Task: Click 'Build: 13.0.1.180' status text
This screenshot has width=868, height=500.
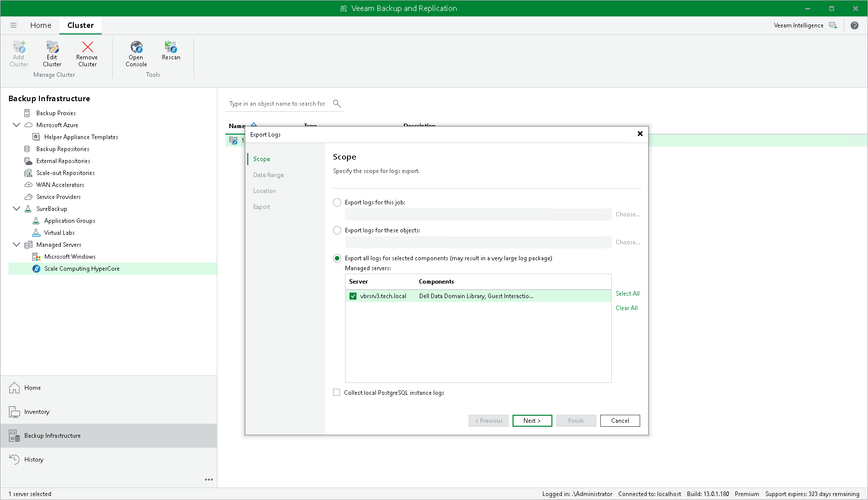Action: [708, 494]
